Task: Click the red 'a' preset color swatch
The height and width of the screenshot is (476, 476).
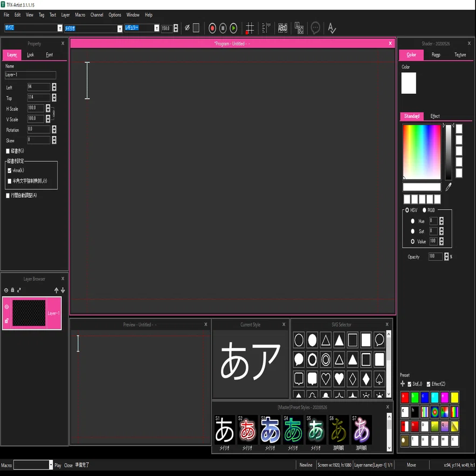Action: 405,397
